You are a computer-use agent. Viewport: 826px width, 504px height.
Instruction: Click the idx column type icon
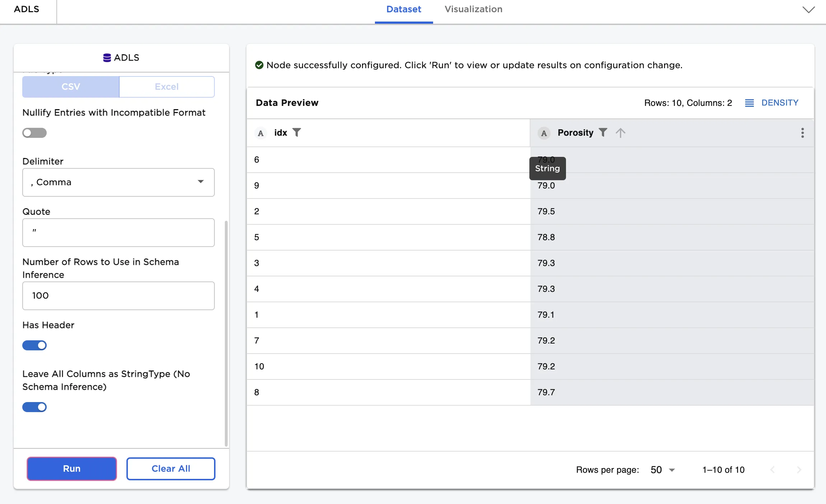click(261, 133)
